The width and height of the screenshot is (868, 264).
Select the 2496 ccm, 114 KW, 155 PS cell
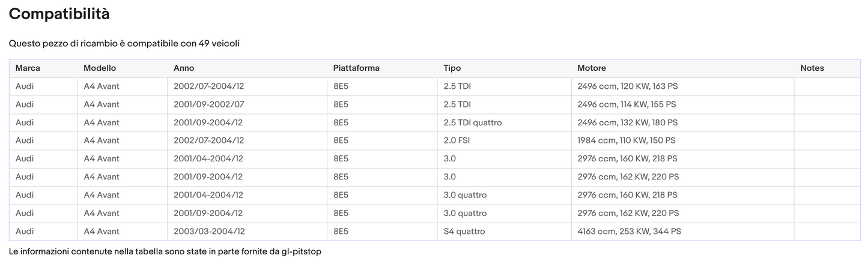pos(627,104)
